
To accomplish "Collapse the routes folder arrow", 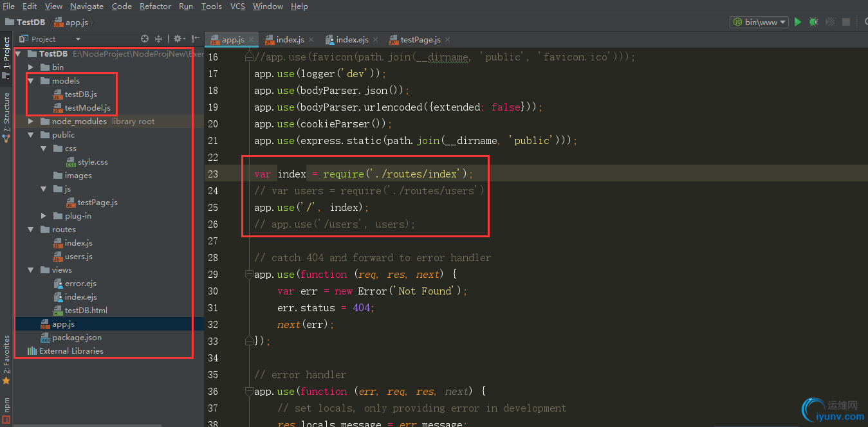I will [31, 229].
